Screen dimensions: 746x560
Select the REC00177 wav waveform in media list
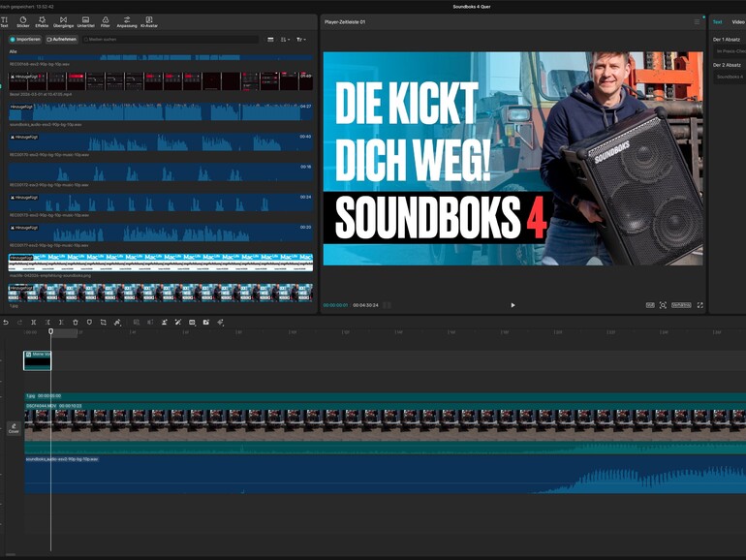161,233
